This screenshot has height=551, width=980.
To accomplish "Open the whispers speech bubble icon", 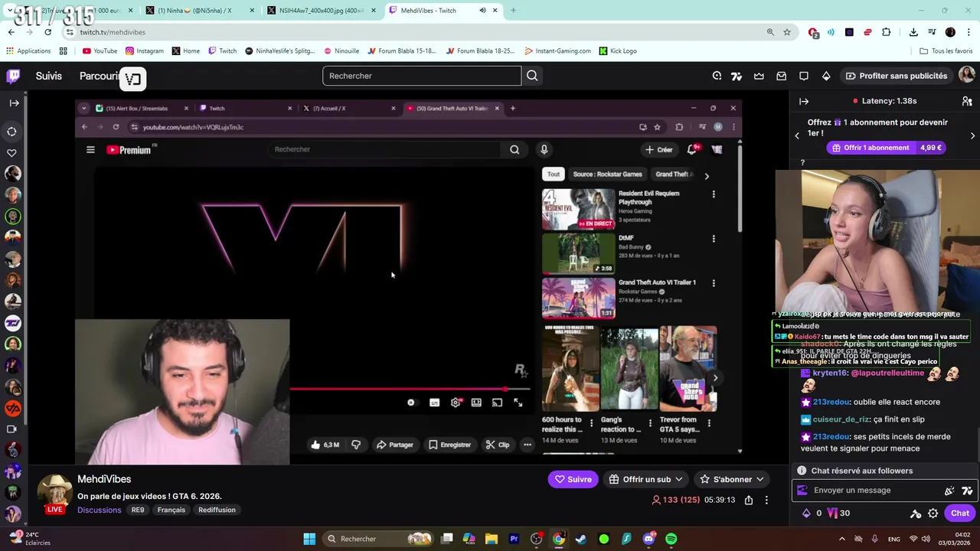I will click(x=804, y=76).
